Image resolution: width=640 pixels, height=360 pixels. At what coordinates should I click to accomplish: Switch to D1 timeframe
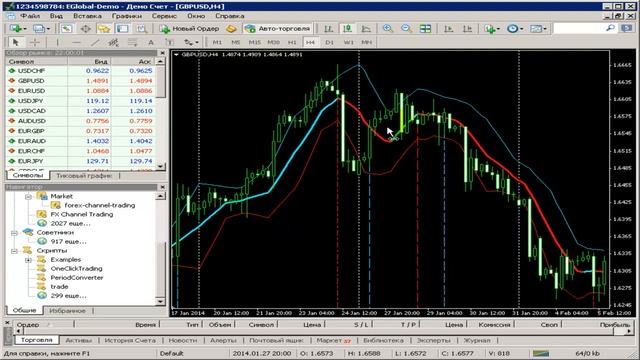[329, 42]
